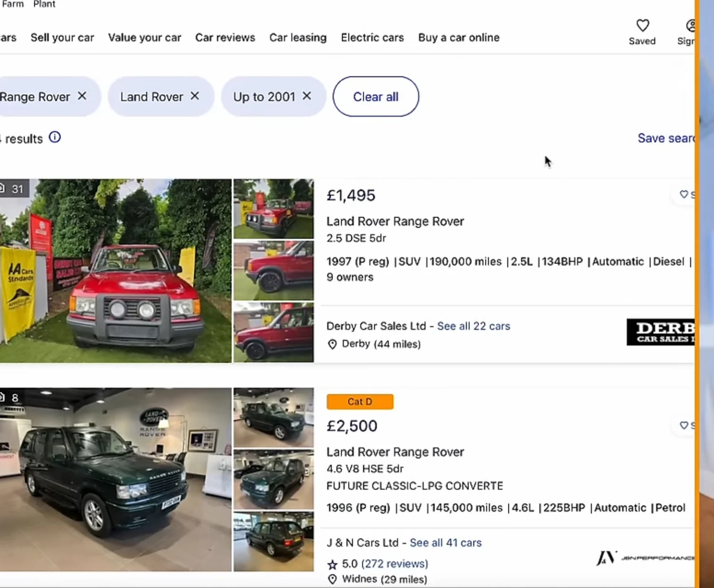
Task: Click the Widnes location pin icon
Action: click(332, 579)
